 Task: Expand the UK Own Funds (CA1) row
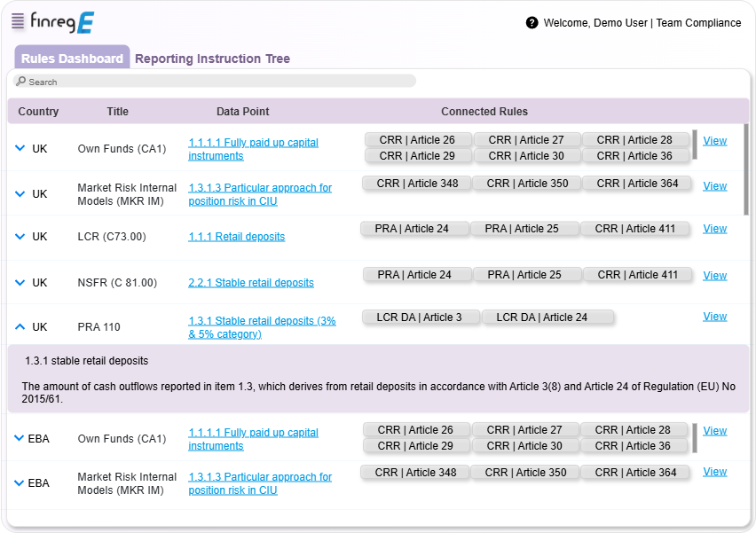(x=20, y=149)
